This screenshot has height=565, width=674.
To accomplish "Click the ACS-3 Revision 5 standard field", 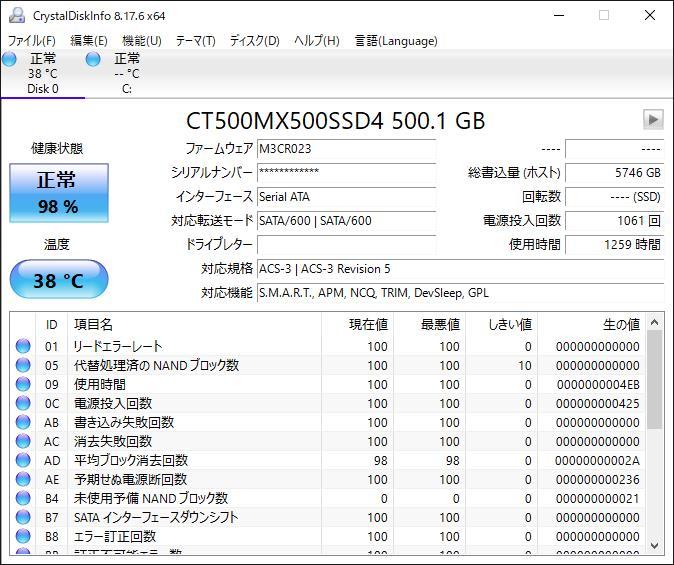I will (x=460, y=269).
